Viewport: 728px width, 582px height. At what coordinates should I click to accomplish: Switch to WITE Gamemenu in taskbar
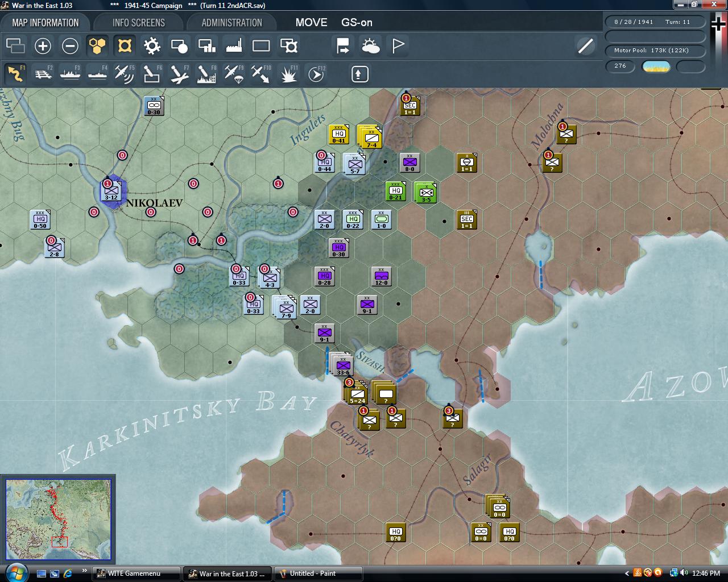point(136,573)
